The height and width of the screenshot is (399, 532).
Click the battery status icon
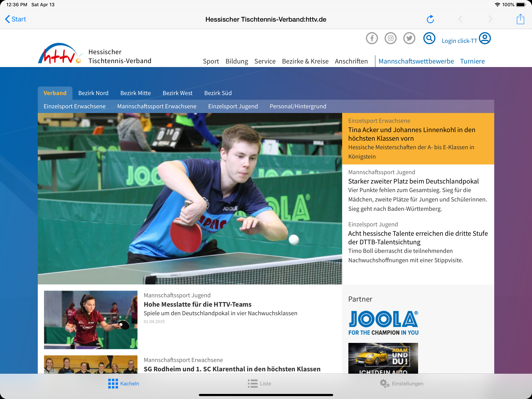click(521, 4)
